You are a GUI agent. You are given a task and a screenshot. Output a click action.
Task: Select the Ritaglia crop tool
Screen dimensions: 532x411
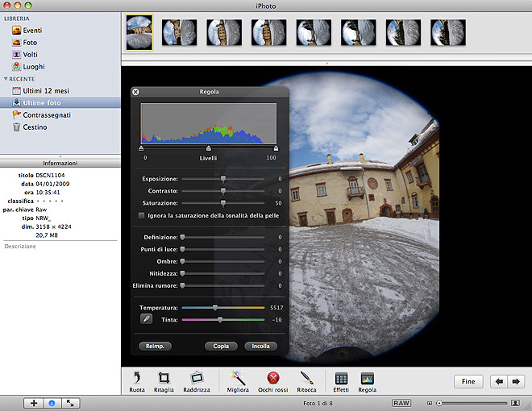[164, 381]
